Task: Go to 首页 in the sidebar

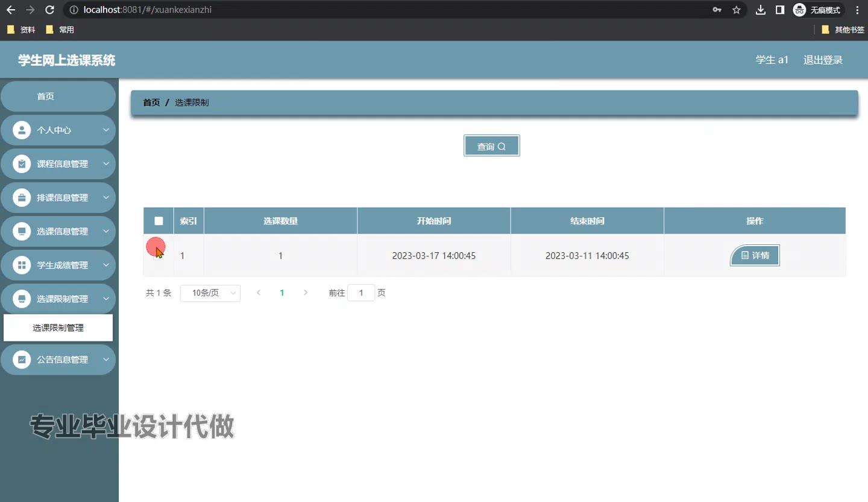Action: 58,97
